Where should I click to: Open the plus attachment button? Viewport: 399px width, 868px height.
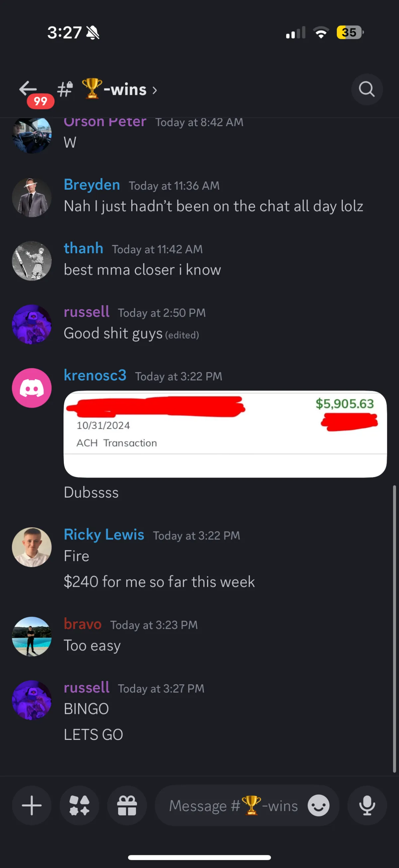pyautogui.click(x=32, y=806)
